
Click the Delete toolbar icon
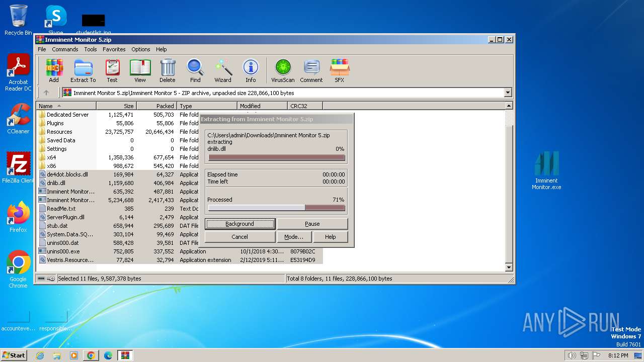click(168, 71)
